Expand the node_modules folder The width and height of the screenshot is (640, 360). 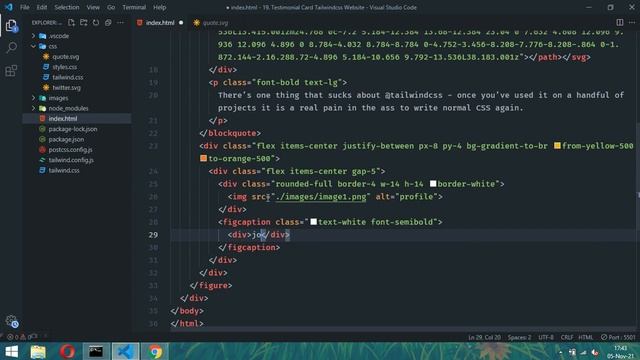coord(33,108)
